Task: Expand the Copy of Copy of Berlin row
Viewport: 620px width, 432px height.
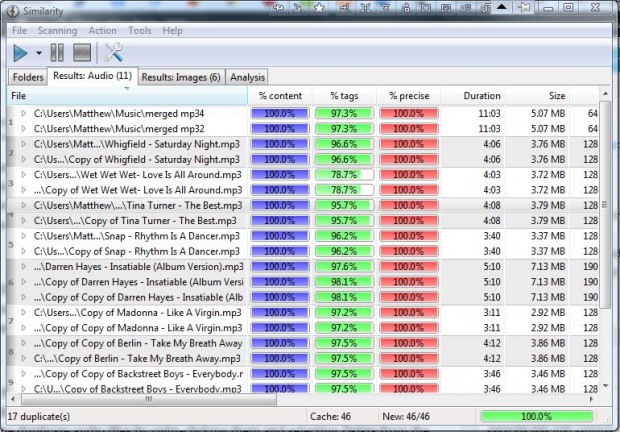Action: (x=23, y=343)
